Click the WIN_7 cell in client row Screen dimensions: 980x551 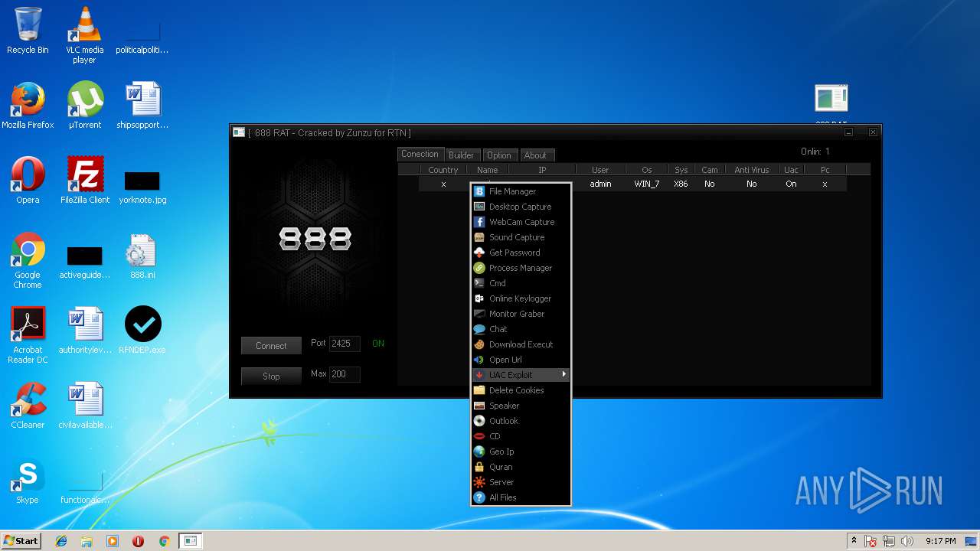coord(647,184)
